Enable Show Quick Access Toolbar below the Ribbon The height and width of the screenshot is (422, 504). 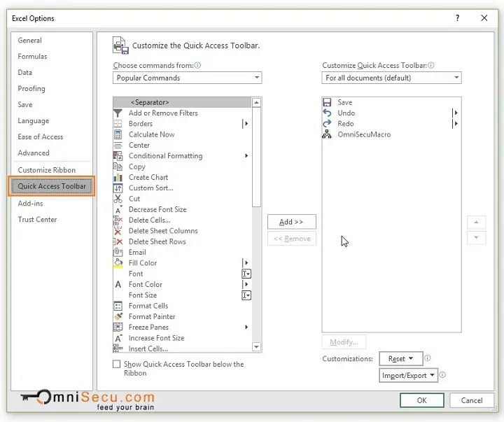pyautogui.click(x=116, y=364)
